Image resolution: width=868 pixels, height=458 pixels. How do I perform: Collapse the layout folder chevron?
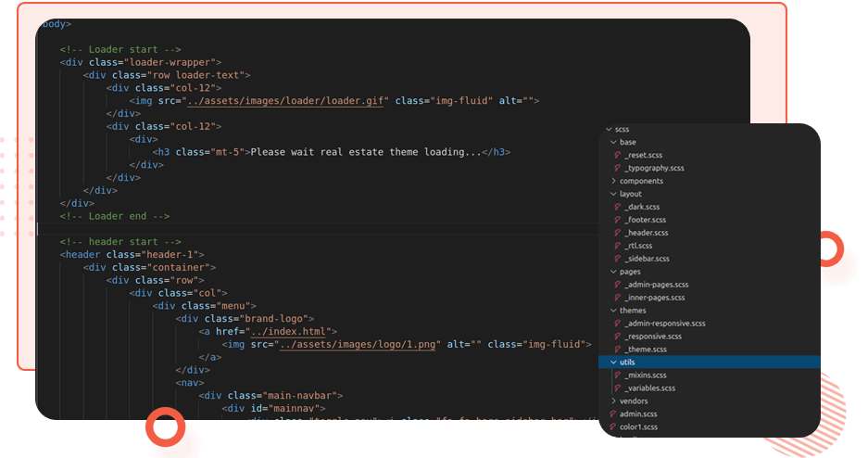(x=613, y=194)
